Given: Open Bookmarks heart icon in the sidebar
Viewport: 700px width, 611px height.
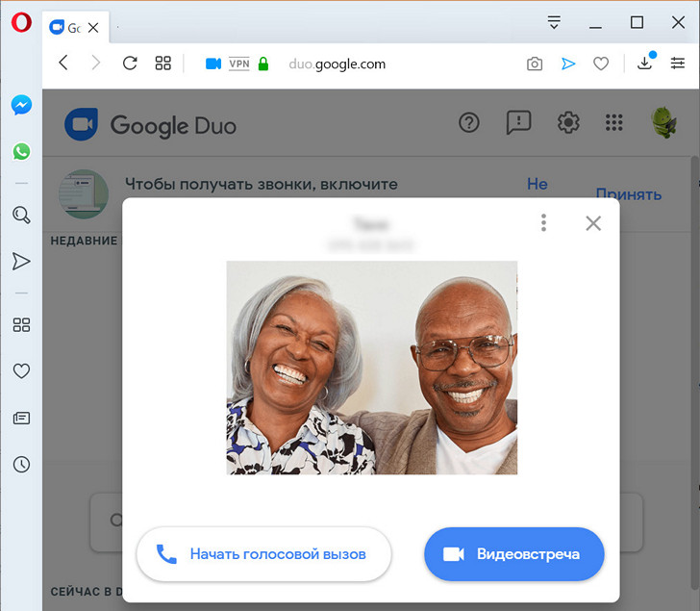Looking at the screenshot, I should coord(21,370).
